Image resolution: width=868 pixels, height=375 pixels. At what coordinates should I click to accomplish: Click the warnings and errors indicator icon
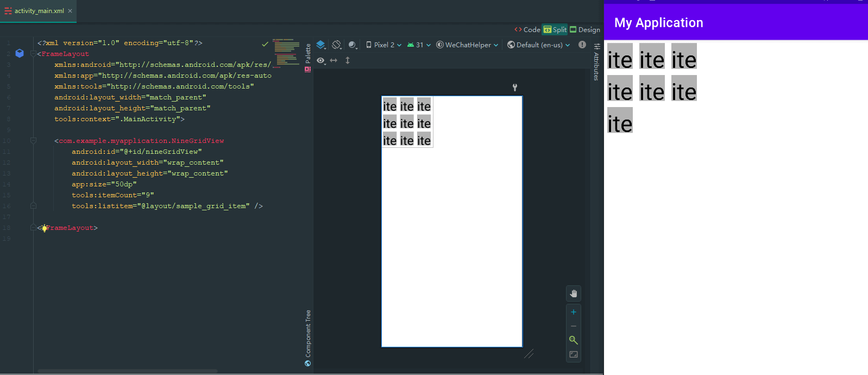click(582, 45)
